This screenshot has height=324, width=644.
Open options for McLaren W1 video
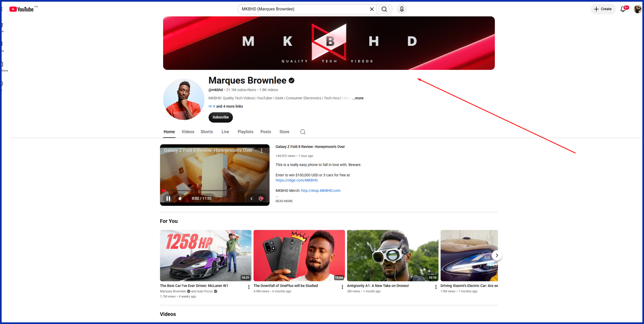pos(249,287)
